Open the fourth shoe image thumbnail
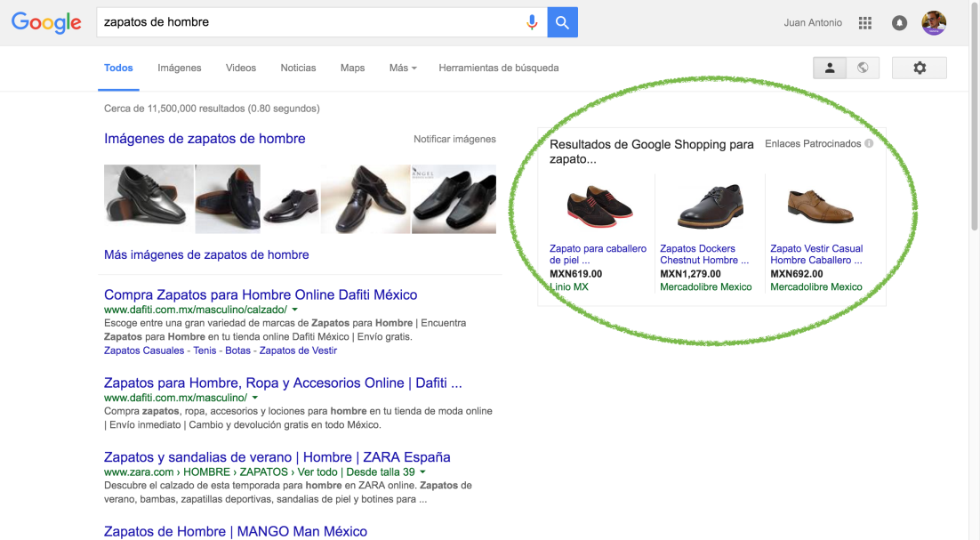Image resolution: width=980 pixels, height=540 pixels. 365,198
